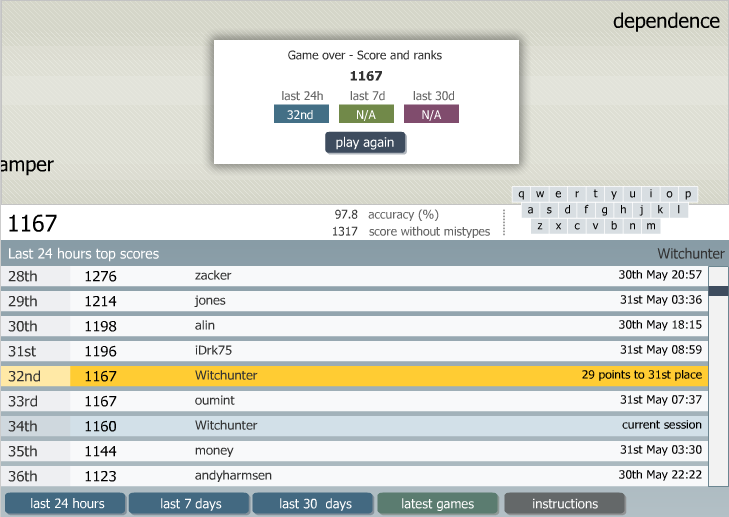Click the p key on keyboard display
Image resolution: width=729 pixels, height=517 pixels.
(688, 194)
